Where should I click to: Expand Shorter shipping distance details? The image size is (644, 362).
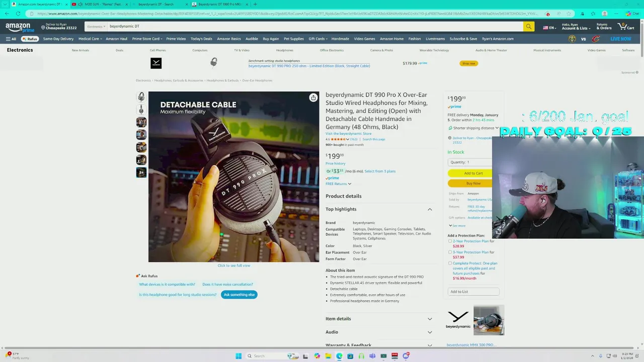[x=473, y=128]
